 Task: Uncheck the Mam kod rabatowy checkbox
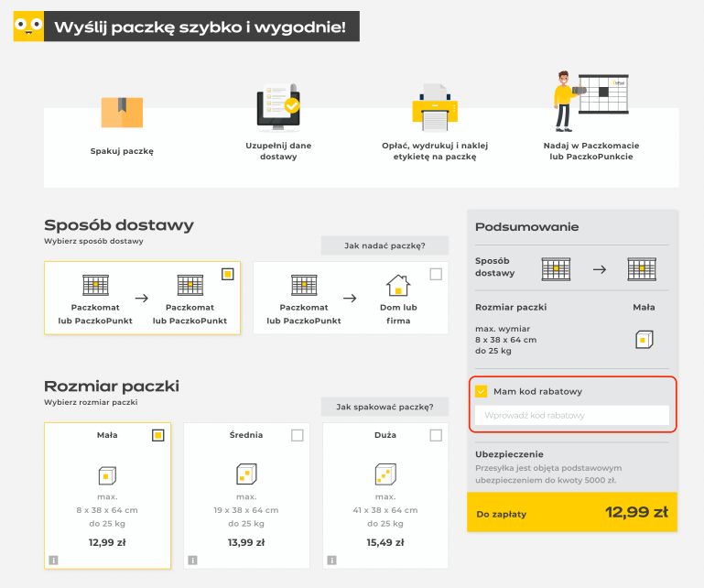[x=482, y=391]
